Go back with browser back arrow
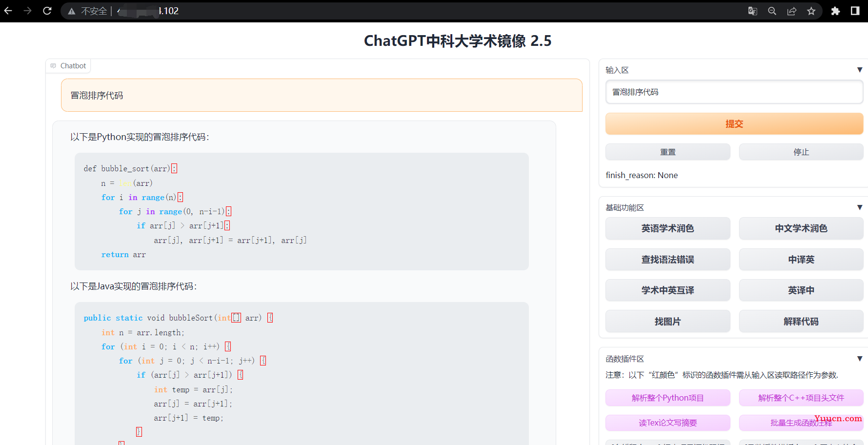Screen dimensions: 868x445 tap(8, 11)
